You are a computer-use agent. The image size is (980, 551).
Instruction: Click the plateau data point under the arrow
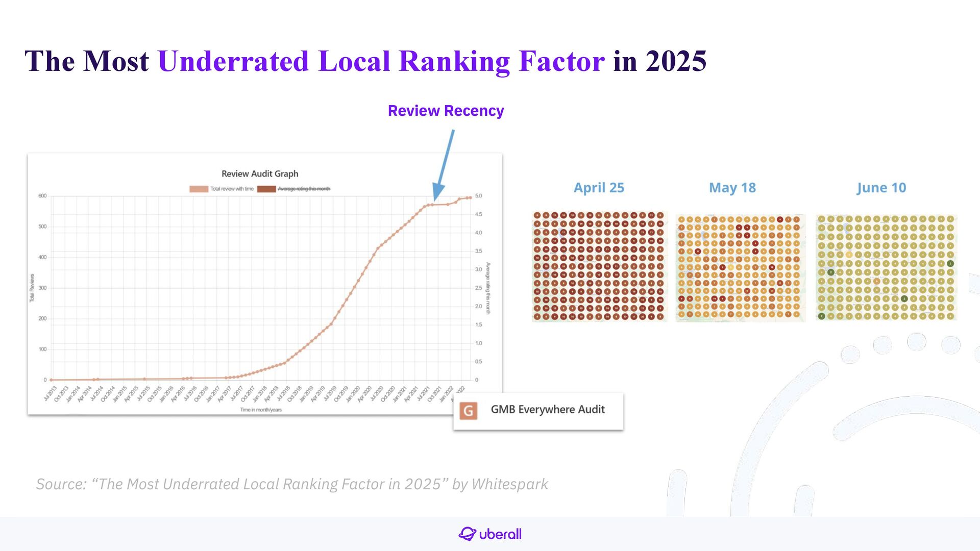click(x=432, y=205)
